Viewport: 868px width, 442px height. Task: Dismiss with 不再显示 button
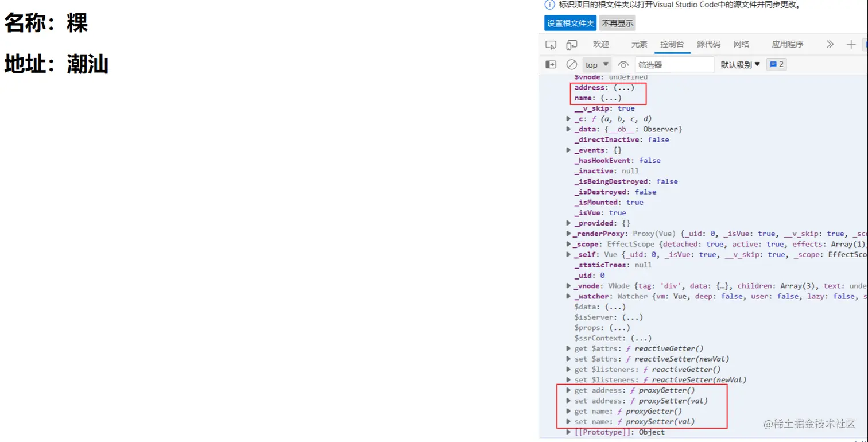[618, 24]
